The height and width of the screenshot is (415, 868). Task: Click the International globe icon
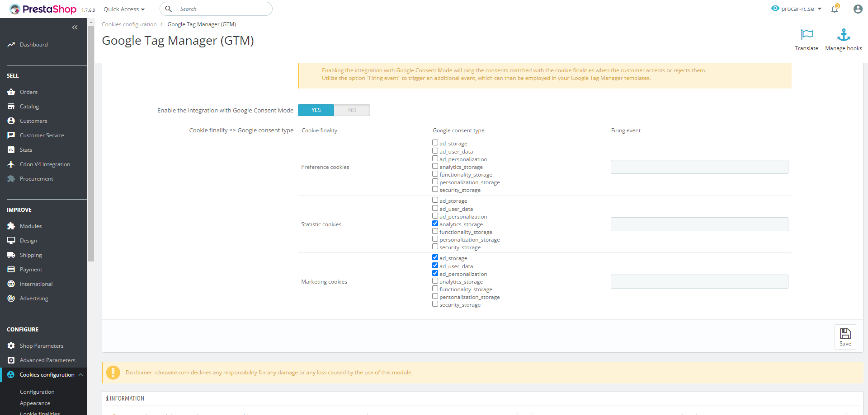point(11,284)
